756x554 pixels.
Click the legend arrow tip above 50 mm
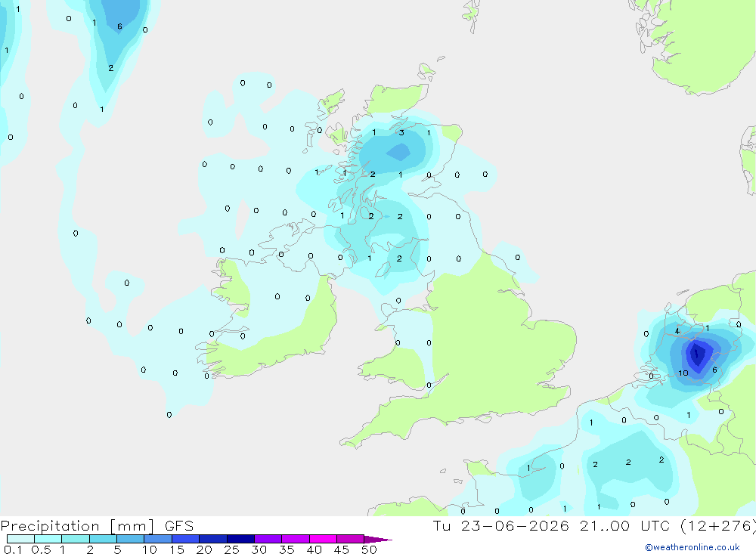point(378,540)
